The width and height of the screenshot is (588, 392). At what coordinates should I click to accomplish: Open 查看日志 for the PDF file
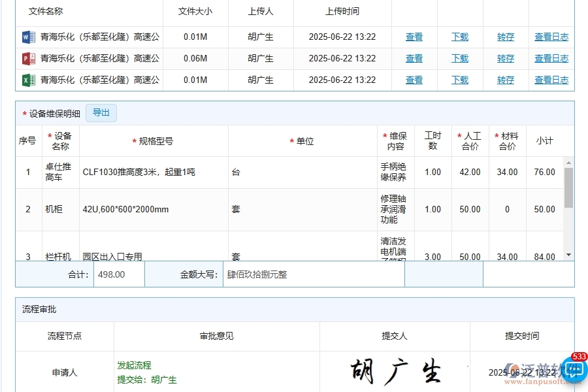tap(551, 58)
